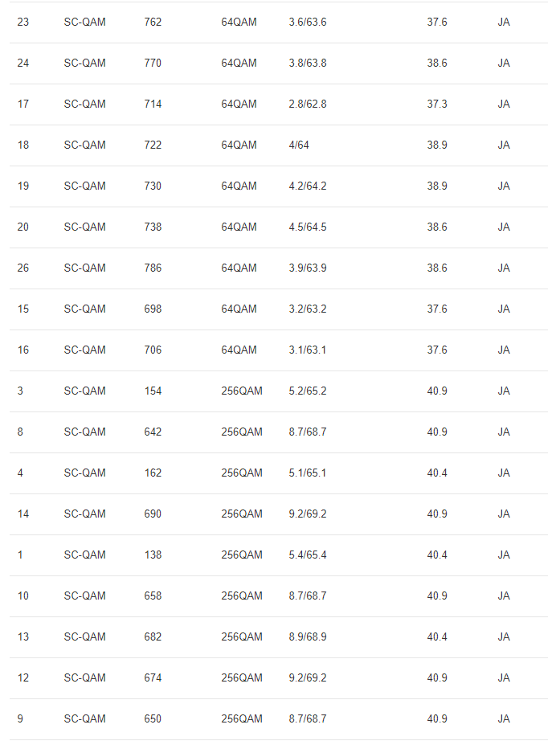
Task: Select the 4/64 power level cell
Action: (x=299, y=145)
